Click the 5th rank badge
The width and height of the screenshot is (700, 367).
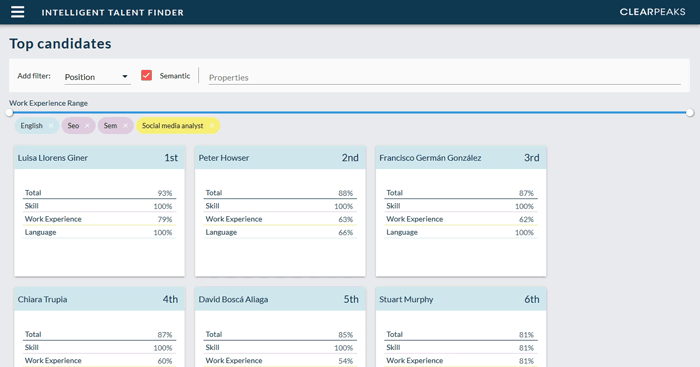pyautogui.click(x=351, y=299)
